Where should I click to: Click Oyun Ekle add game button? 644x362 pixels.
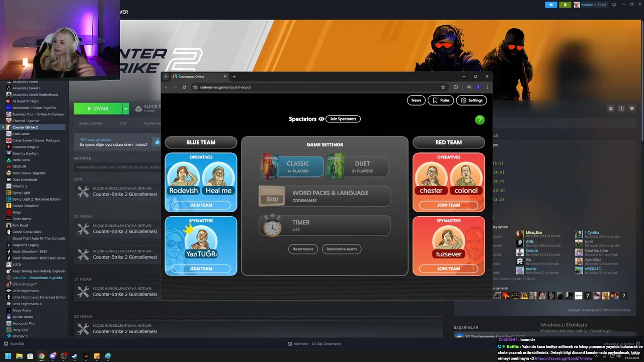point(14,344)
